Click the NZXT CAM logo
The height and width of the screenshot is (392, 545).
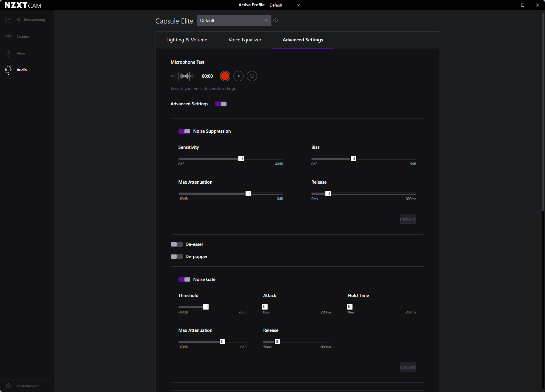pos(23,5)
